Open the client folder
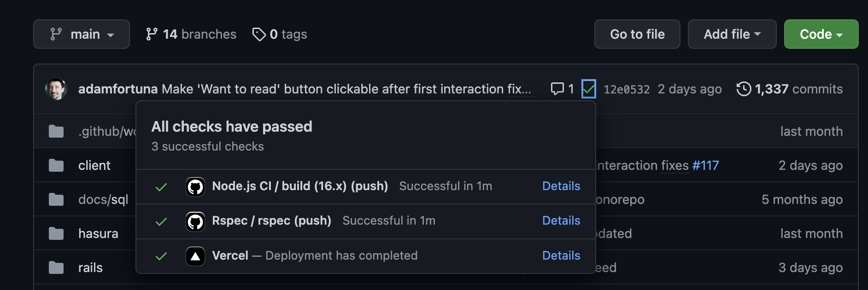 point(94,165)
